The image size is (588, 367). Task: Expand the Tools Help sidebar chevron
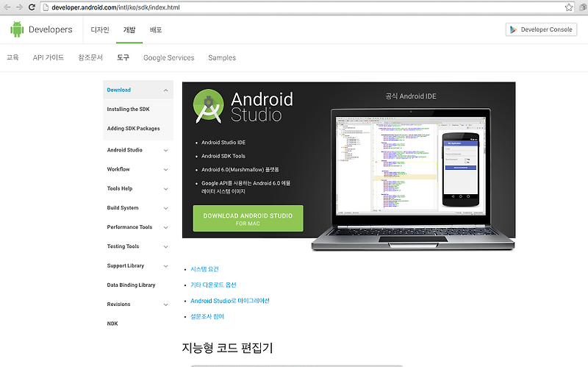click(x=166, y=189)
